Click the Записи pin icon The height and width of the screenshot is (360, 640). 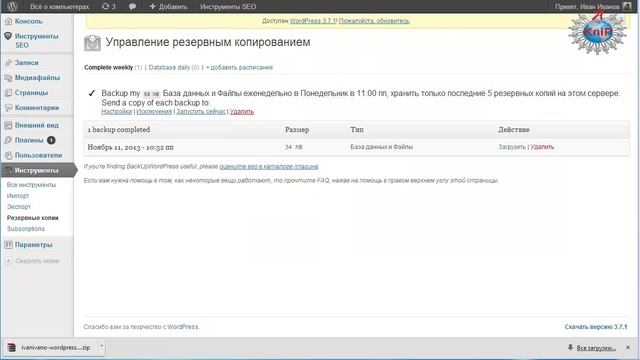(x=8, y=62)
